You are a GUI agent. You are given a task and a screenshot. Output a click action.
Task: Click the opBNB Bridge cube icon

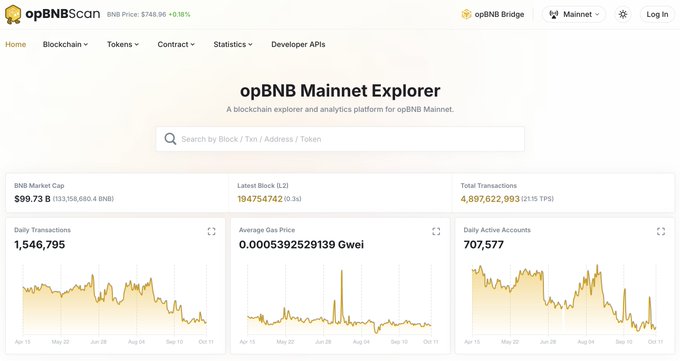tap(466, 14)
